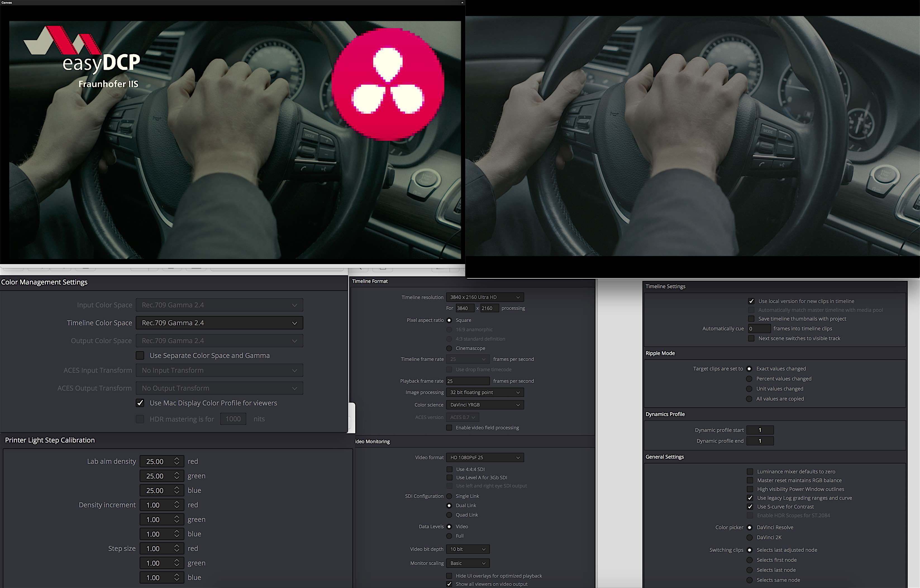Enable Next scene switches to visible track
The image size is (920, 588).
point(751,338)
